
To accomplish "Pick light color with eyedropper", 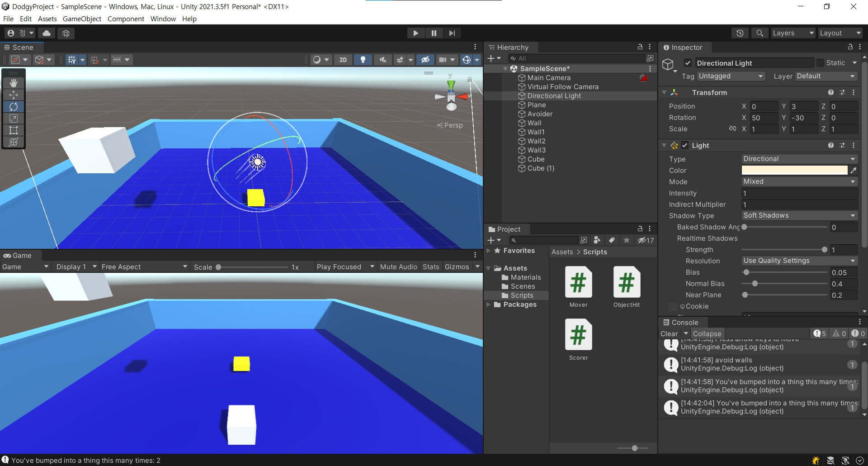I will point(853,170).
